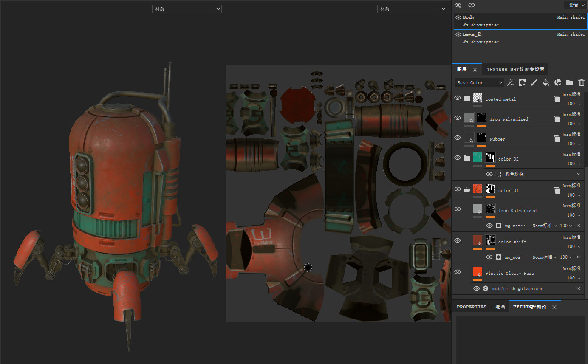Open the smart materials wand icon
588x364 pixels.
tap(510, 82)
